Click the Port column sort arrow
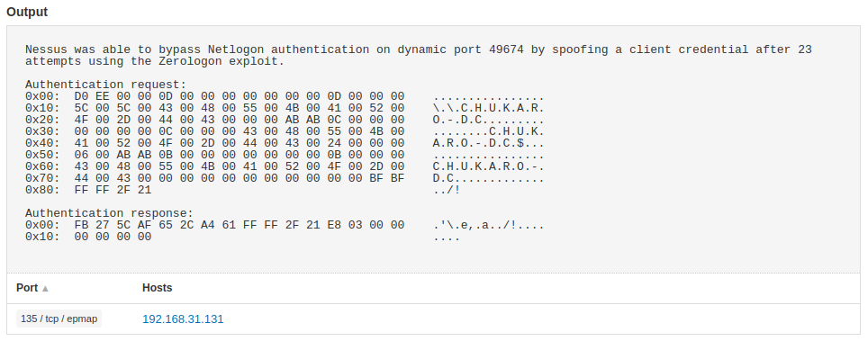Viewport: 868px width, 341px height. (45, 289)
